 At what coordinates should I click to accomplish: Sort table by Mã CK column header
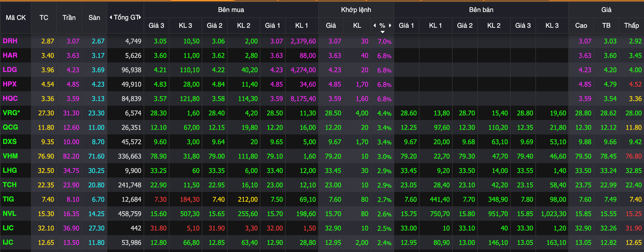[x=16, y=18]
